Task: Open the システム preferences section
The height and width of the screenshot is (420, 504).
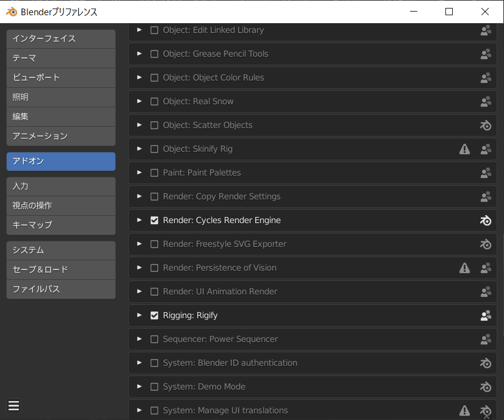Action: (x=61, y=251)
